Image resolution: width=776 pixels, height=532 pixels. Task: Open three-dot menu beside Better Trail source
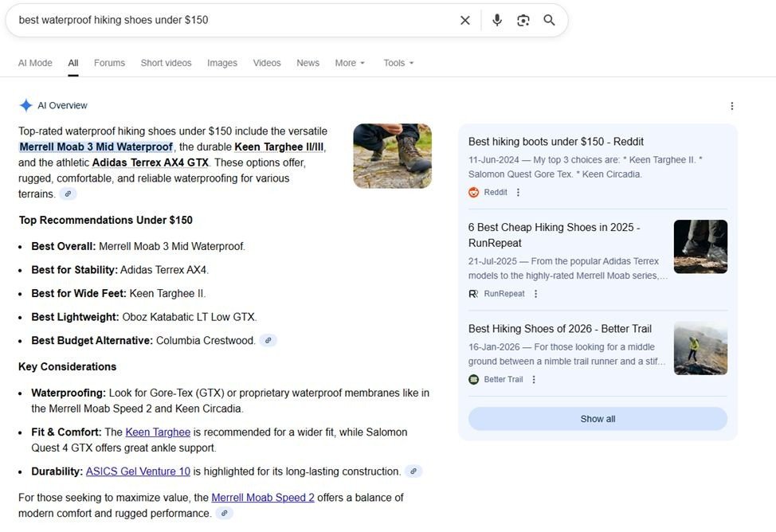(534, 379)
